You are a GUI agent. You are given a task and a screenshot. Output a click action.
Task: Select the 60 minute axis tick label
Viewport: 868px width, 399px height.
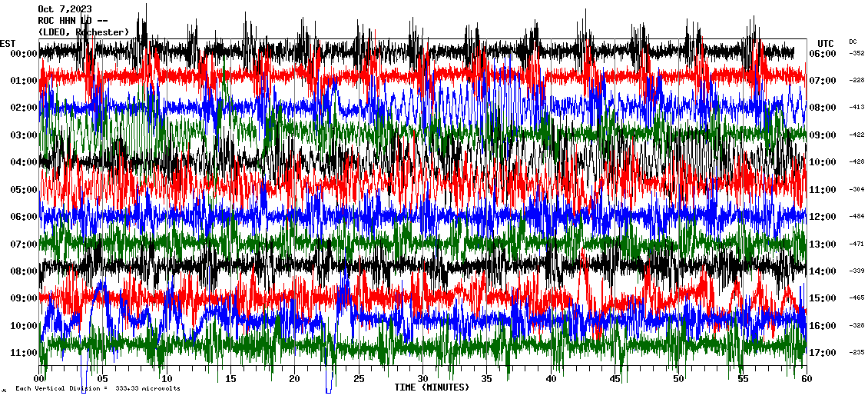(805, 379)
